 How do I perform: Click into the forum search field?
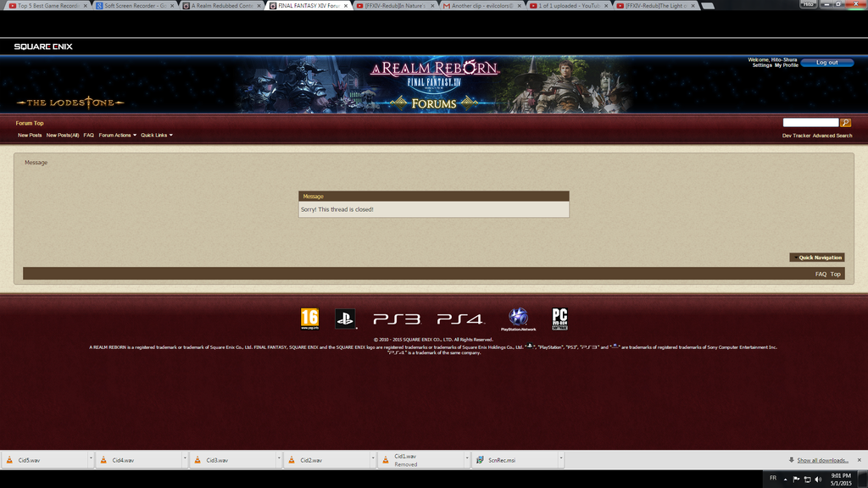click(810, 122)
